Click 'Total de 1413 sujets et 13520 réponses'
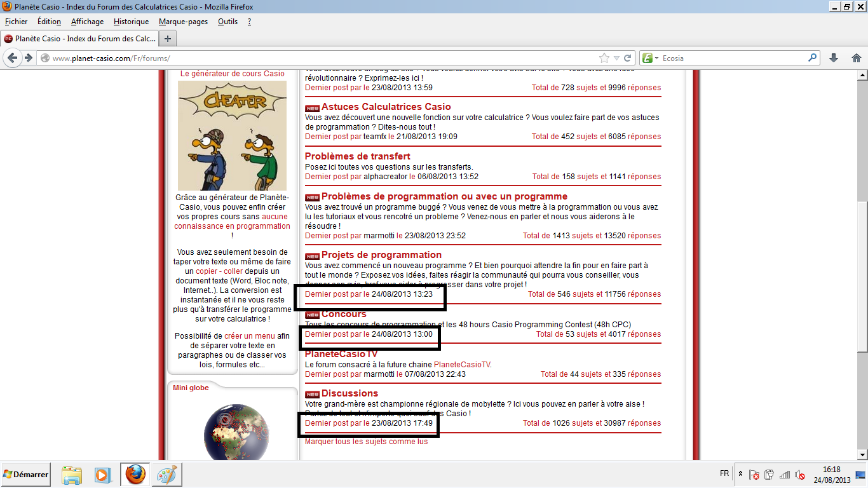The width and height of the screenshot is (868, 488). point(592,236)
